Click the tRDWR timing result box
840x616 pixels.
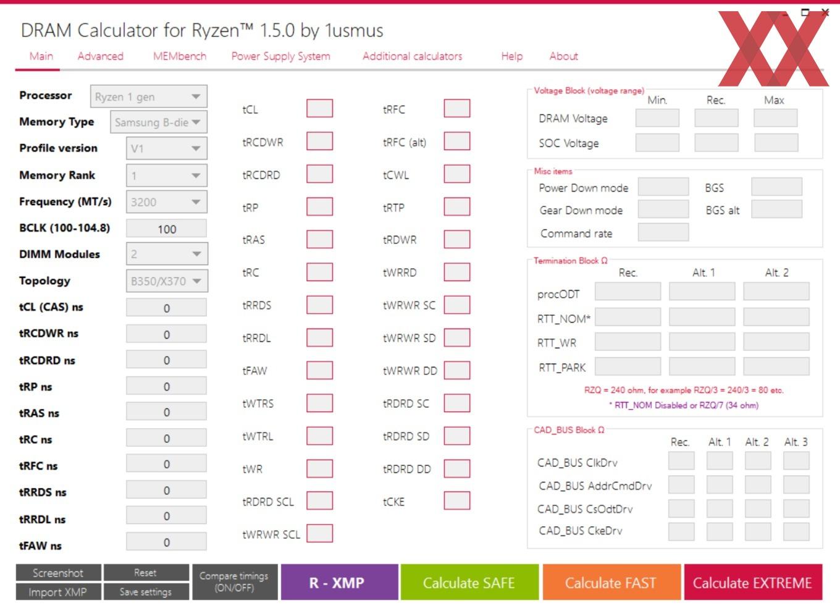pyautogui.click(x=457, y=239)
